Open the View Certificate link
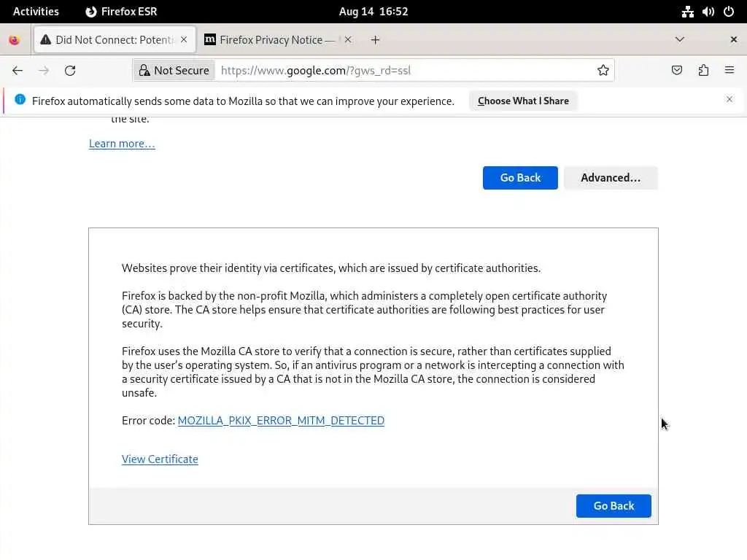The width and height of the screenshot is (747, 560). (x=160, y=459)
